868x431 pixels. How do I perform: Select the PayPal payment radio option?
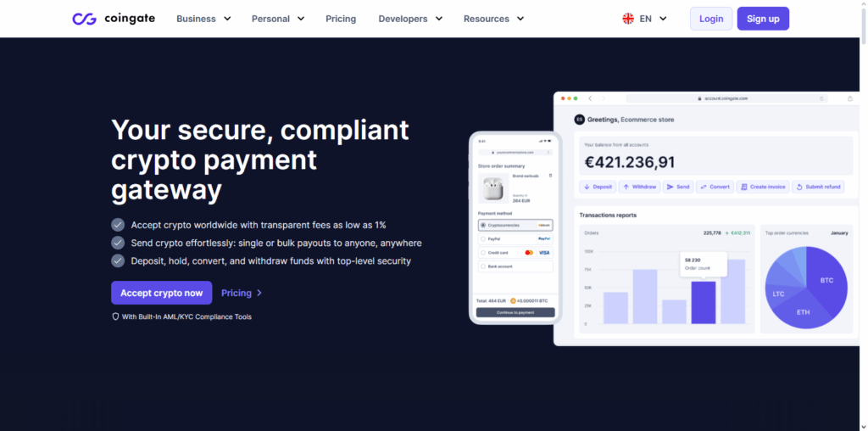[x=482, y=239]
